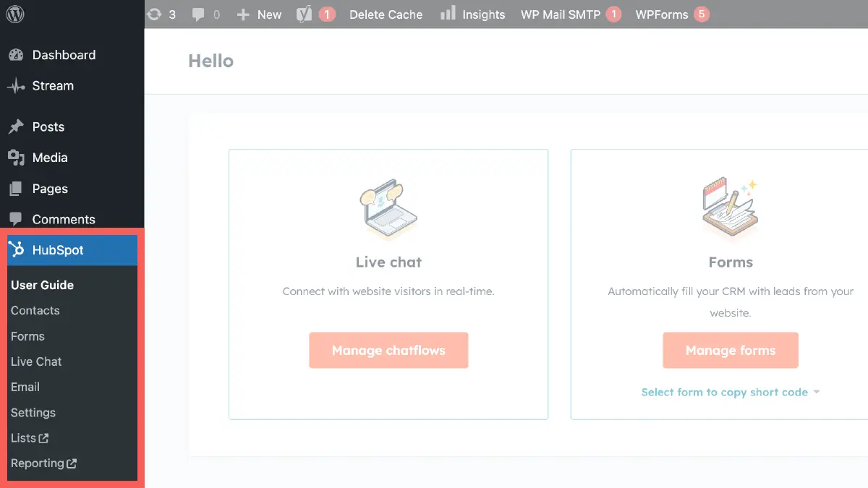Expand Select form to copy short code

(731, 392)
